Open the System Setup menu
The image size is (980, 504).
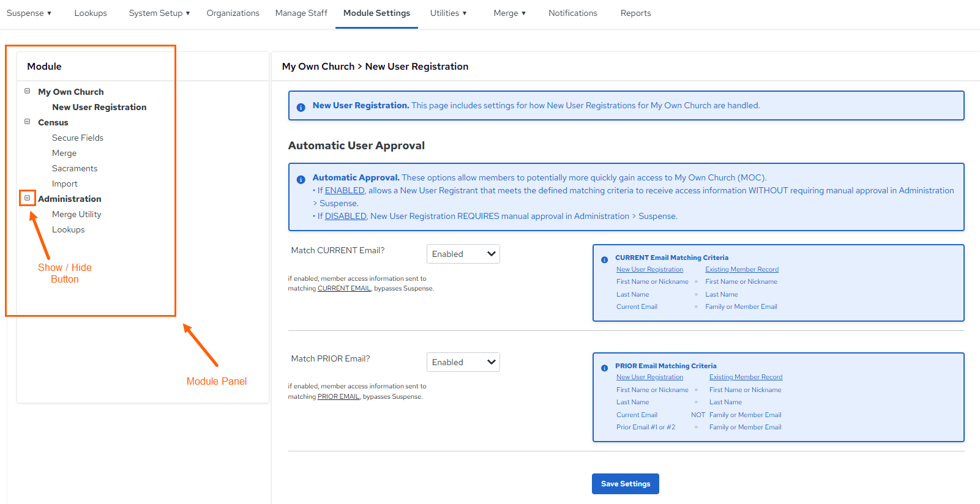click(x=159, y=13)
